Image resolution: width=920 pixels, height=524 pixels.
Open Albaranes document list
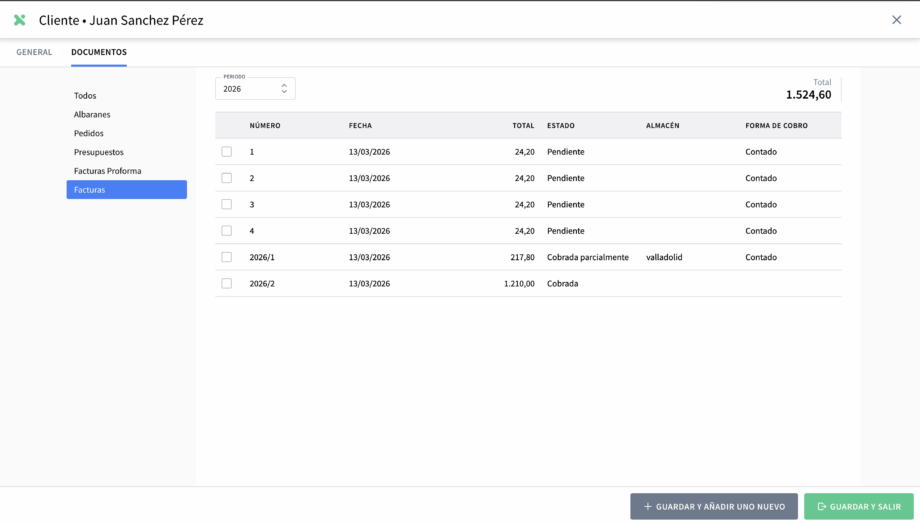coord(91,115)
